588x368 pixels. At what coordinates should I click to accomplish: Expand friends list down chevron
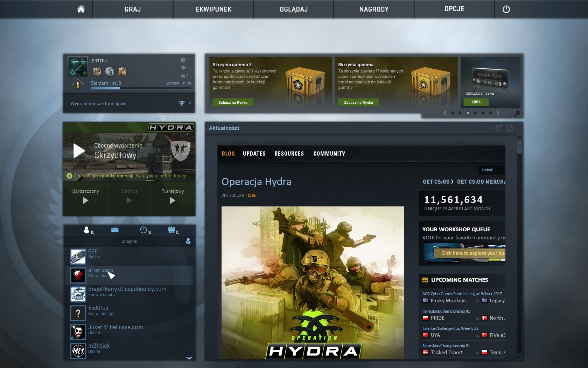point(189,358)
